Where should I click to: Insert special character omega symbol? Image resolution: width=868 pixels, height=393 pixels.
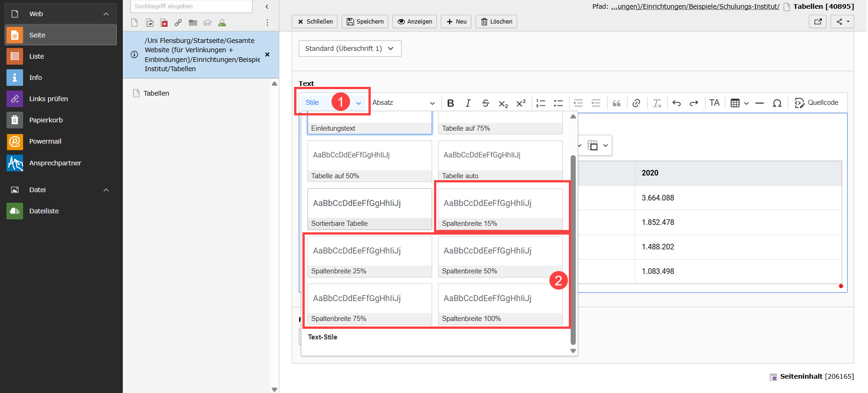click(x=777, y=103)
